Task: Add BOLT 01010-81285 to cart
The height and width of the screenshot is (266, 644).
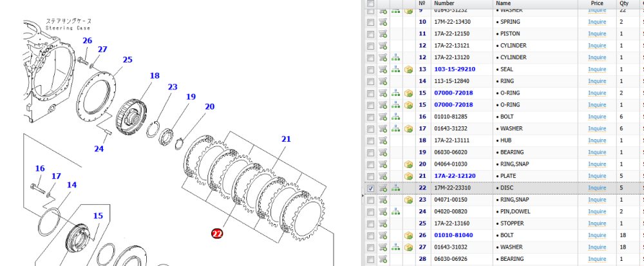Action: (x=383, y=117)
